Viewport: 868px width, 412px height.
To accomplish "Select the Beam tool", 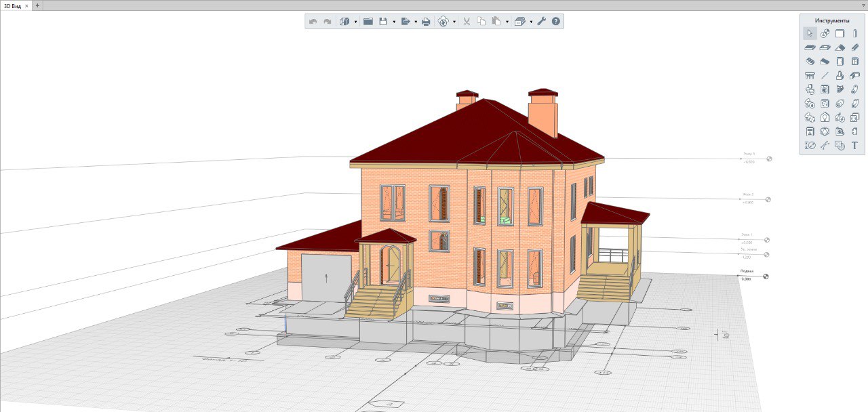I will tap(854, 47).
